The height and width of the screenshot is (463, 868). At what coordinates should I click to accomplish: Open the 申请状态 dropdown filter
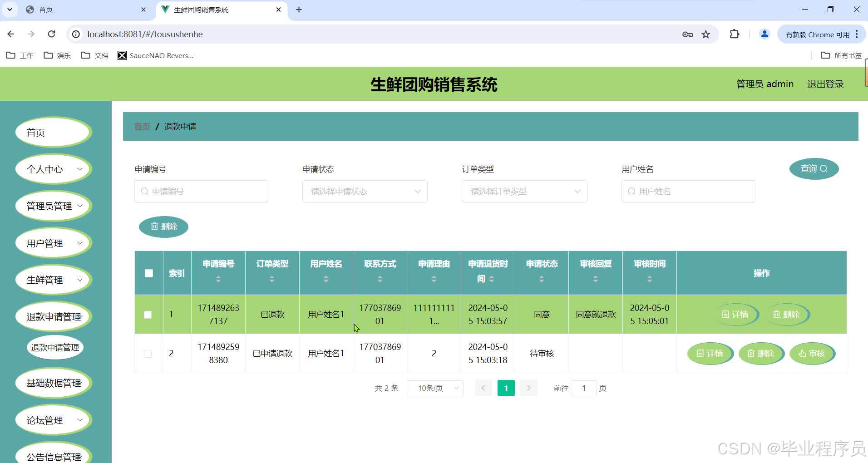point(365,192)
